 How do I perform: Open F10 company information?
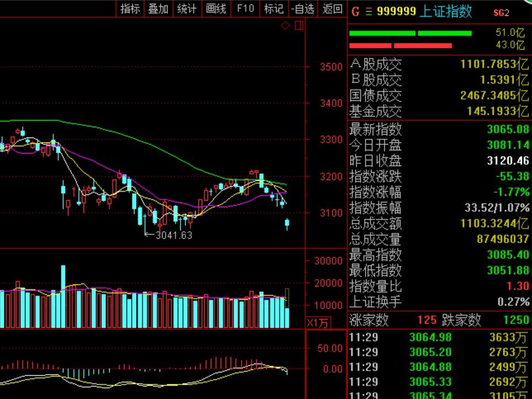point(245,8)
